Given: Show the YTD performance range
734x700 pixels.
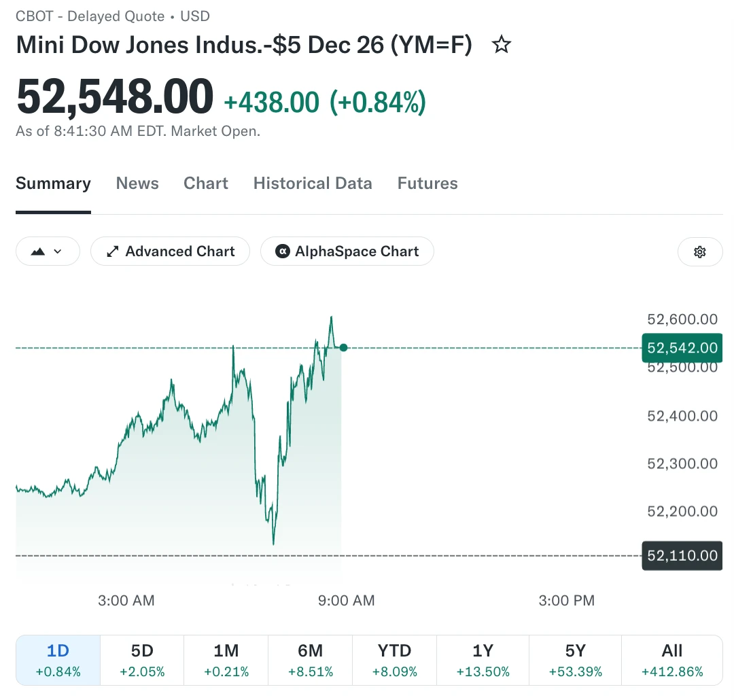Looking at the screenshot, I should [x=395, y=660].
